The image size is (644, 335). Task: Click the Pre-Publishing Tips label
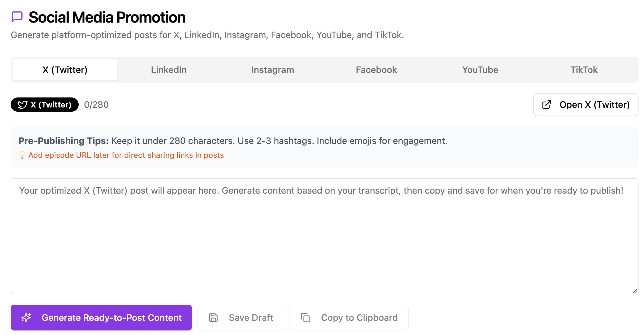(x=63, y=141)
